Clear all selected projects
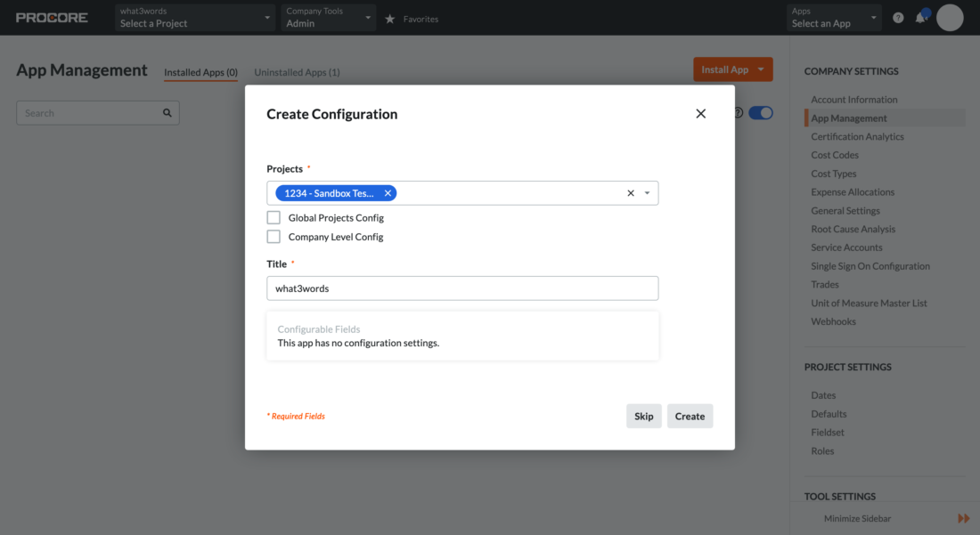The image size is (980, 535). coord(631,193)
